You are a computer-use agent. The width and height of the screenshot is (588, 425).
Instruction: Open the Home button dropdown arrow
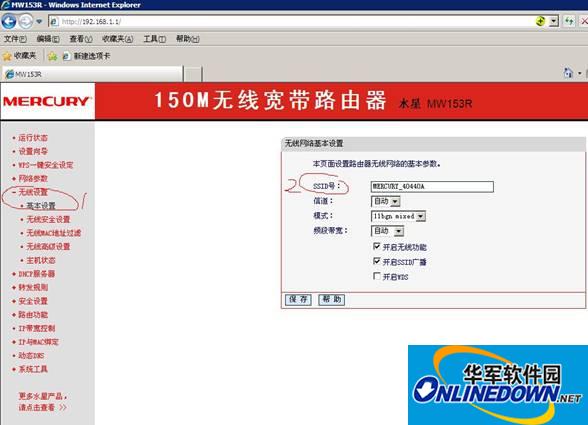tap(580, 73)
